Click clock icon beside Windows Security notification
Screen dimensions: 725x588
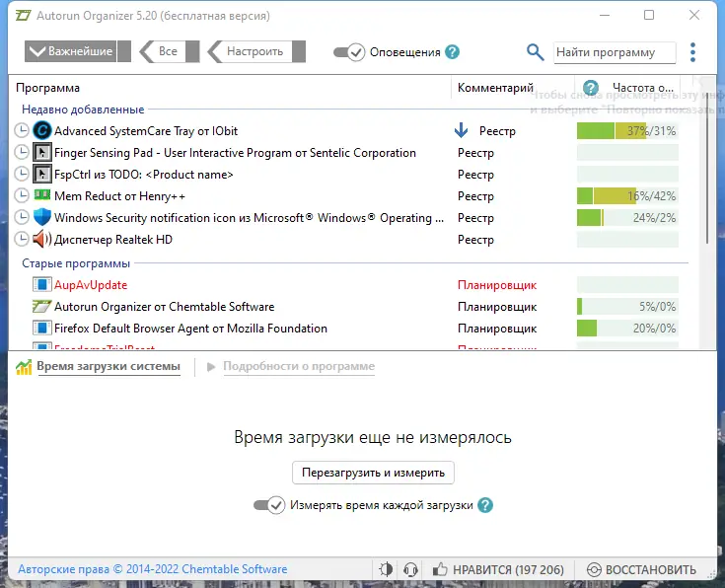[22, 218]
